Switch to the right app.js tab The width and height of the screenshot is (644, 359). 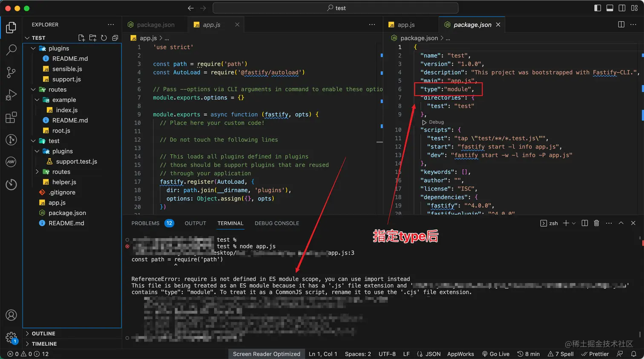[406, 25]
